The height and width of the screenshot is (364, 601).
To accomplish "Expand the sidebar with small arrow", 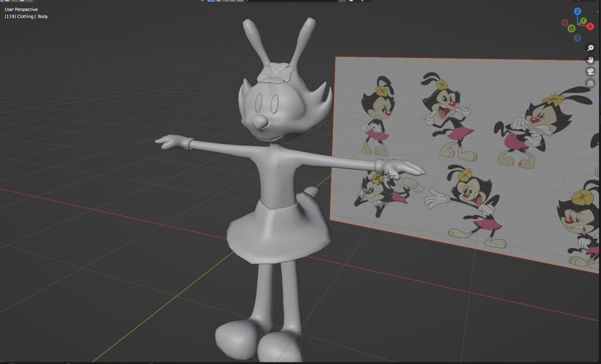I will [597, 12].
